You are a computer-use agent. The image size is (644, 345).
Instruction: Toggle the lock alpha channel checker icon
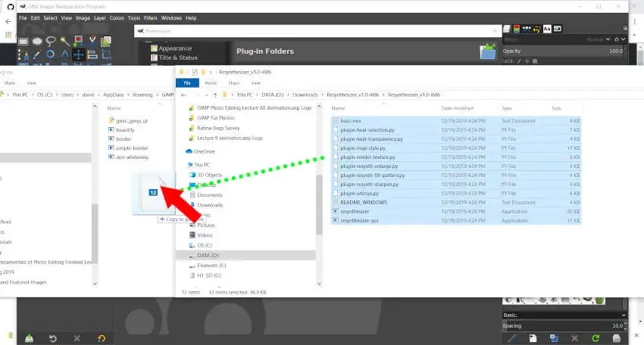[x=535, y=61]
